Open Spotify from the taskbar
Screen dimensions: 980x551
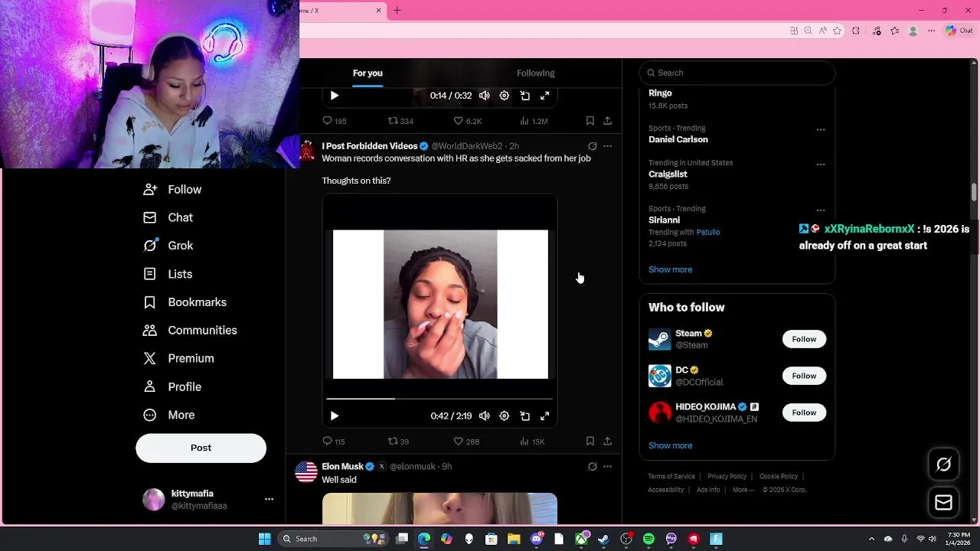[648, 539]
